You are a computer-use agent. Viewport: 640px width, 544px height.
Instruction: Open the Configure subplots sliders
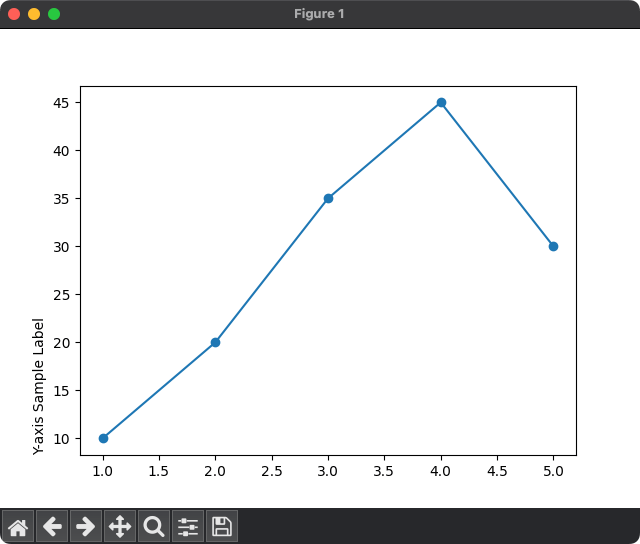point(188,526)
